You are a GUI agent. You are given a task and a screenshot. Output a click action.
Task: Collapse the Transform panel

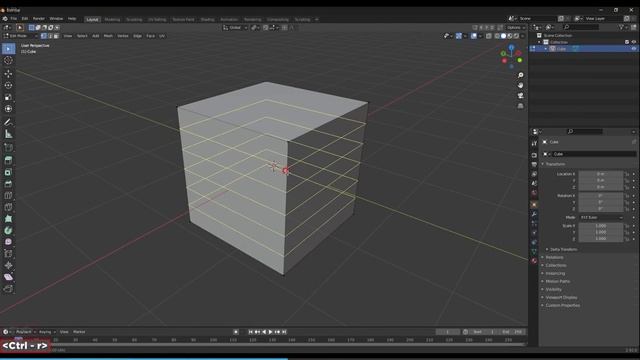coord(555,164)
